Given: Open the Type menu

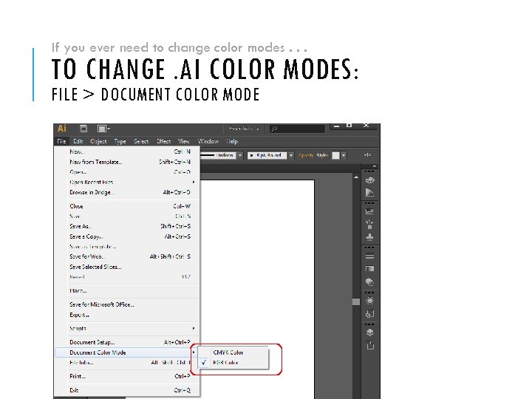Looking at the screenshot, I should click(x=120, y=141).
